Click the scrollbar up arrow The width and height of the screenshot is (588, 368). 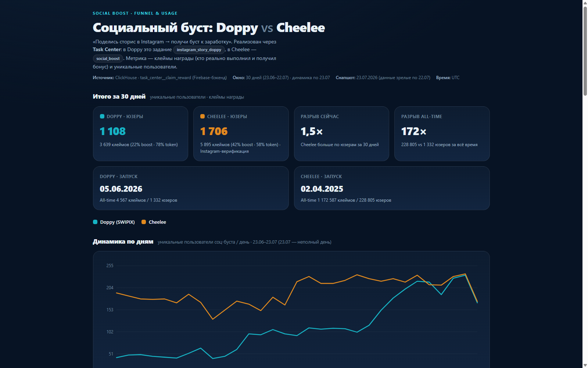click(585, 3)
